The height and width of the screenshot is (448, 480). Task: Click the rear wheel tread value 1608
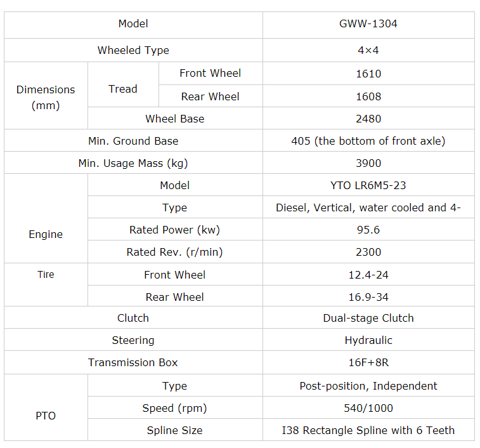click(x=368, y=96)
